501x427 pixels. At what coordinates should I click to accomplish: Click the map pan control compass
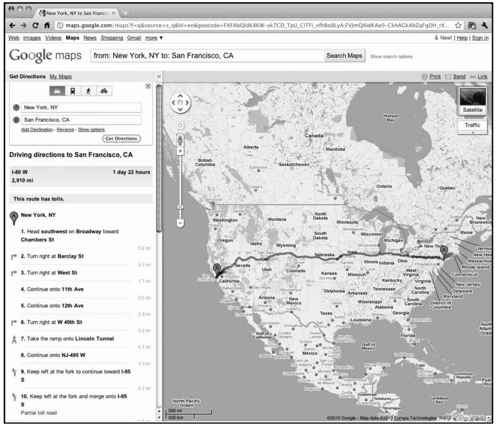(180, 103)
